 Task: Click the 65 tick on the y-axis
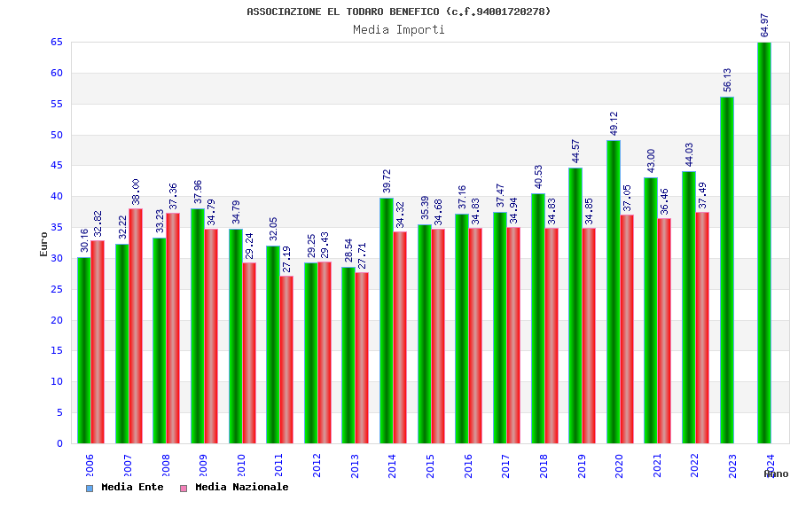tap(57, 43)
